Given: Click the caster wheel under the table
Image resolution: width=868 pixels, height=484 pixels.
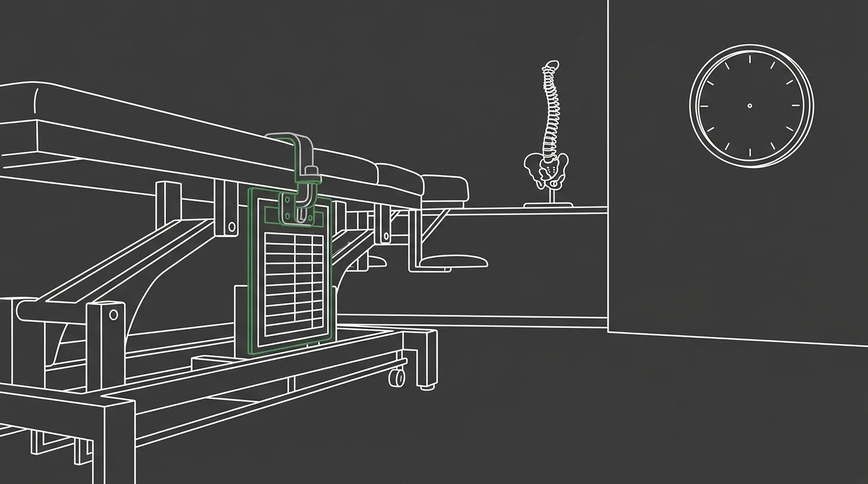Looking at the screenshot, I should click(x=397, y=377).
